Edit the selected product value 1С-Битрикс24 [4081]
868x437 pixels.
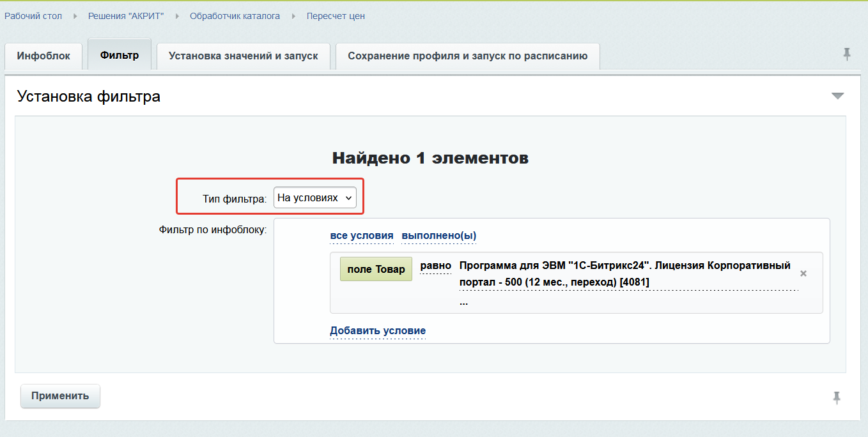tap(624, 273)
